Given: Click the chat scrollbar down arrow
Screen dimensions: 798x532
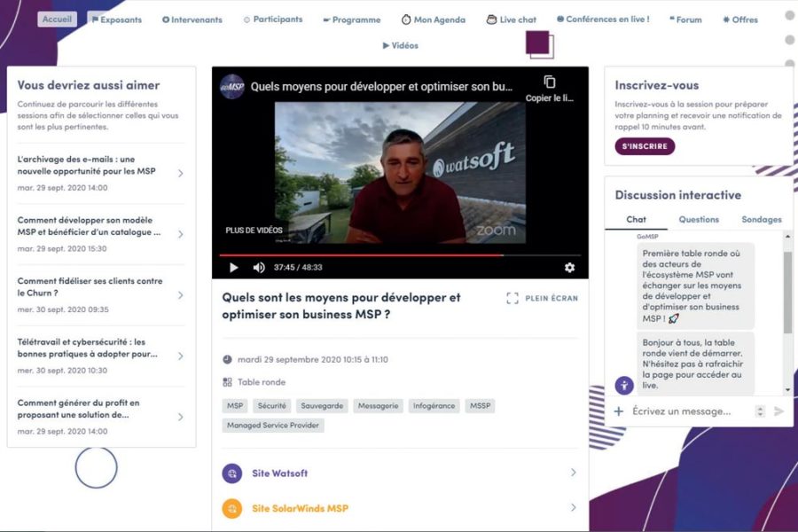Looking at the screenshot, I should (788, 390).
